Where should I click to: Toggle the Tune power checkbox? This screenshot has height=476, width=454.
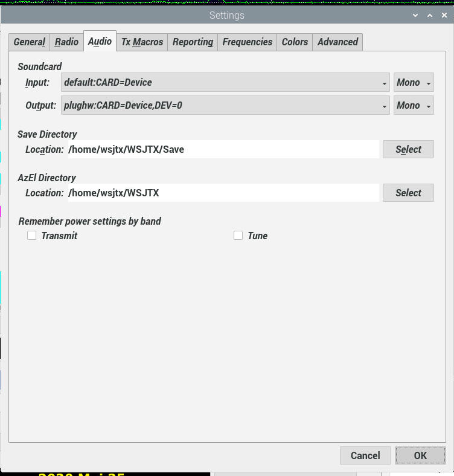click(238, 236)
